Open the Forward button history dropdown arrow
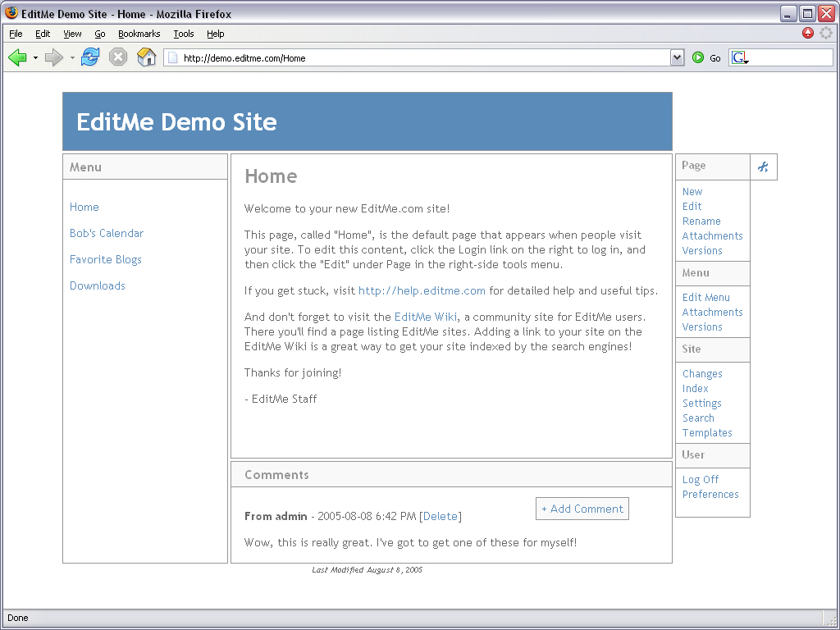 point(72,57)
